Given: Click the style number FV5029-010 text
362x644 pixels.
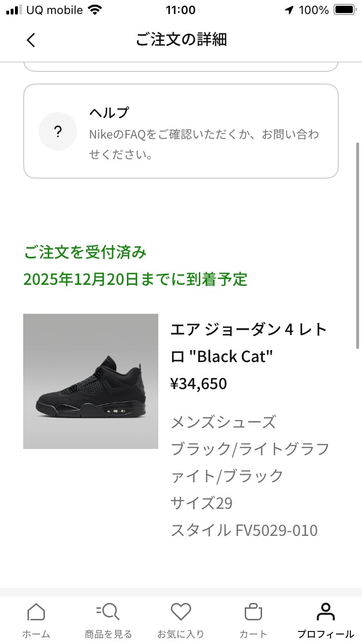Looking at the screenshot, I should pos(244,530).
